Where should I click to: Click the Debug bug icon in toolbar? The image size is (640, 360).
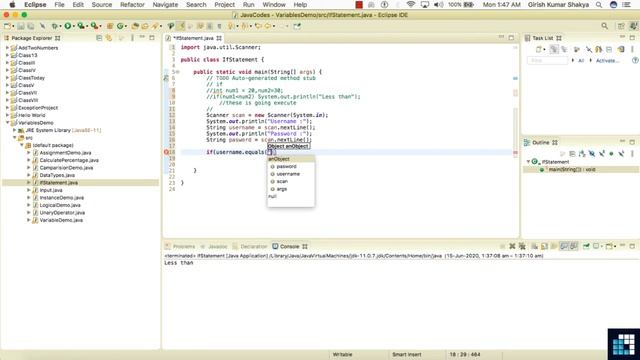pyautogui.click(x=55, y=26)
